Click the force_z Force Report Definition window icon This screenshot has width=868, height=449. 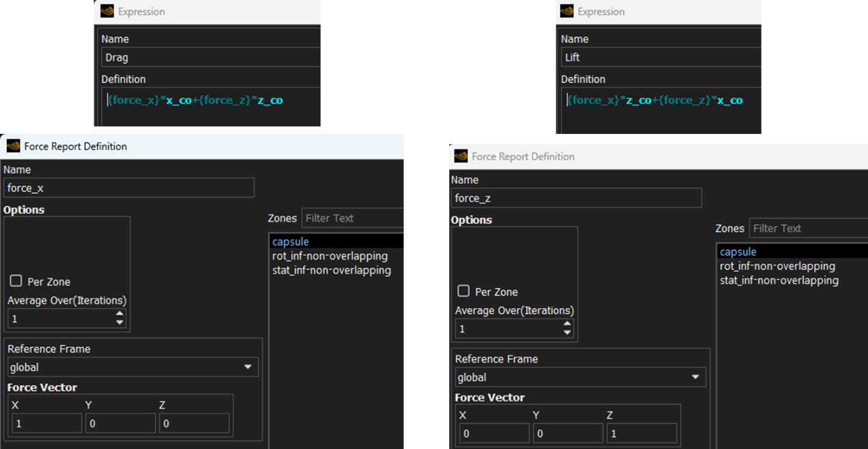[461, 156]
